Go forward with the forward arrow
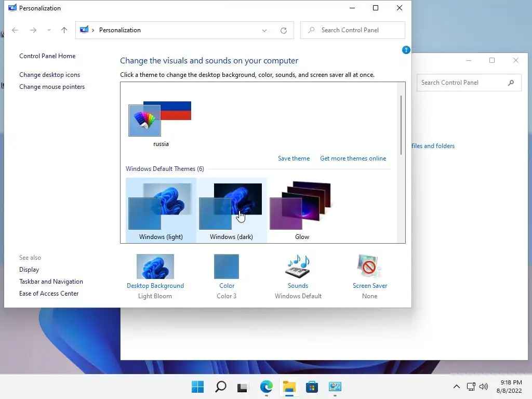The image size is (532, 399). [33, 30]
